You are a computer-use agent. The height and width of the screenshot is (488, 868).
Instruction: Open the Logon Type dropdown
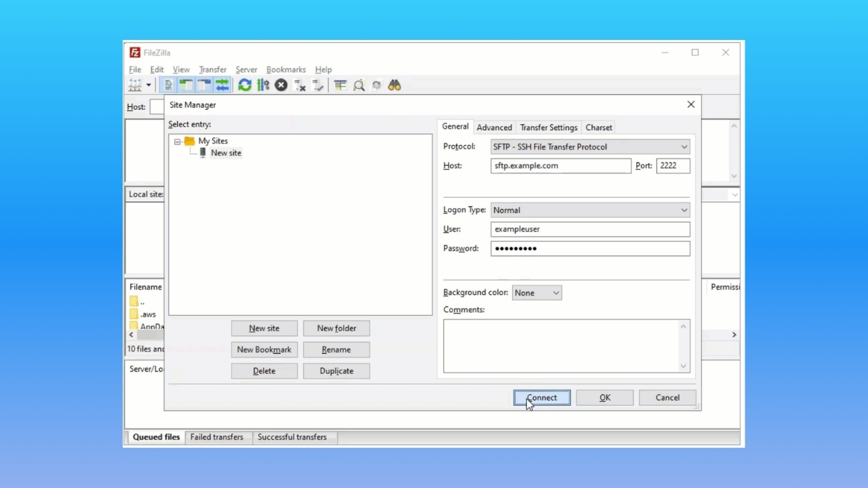click(590, 210)
